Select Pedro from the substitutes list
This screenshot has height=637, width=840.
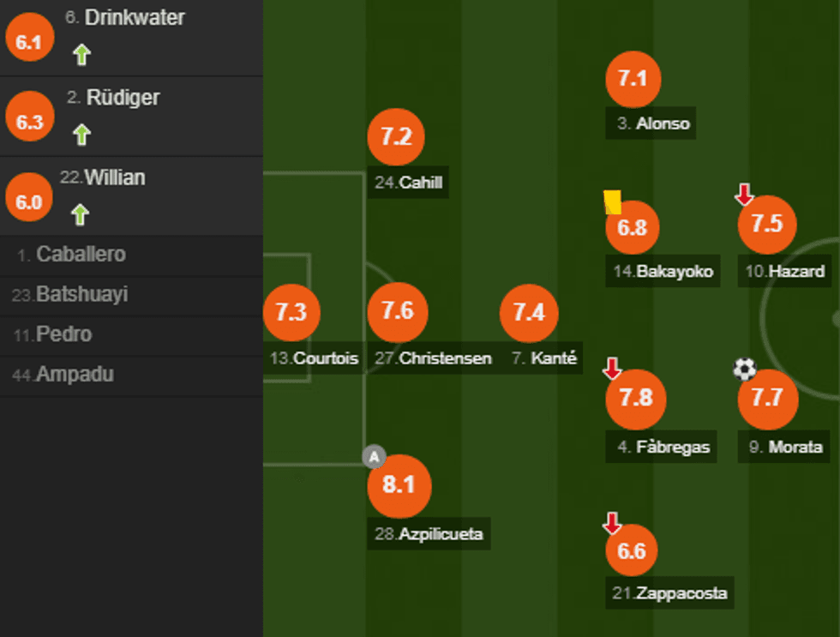[63, 334]
